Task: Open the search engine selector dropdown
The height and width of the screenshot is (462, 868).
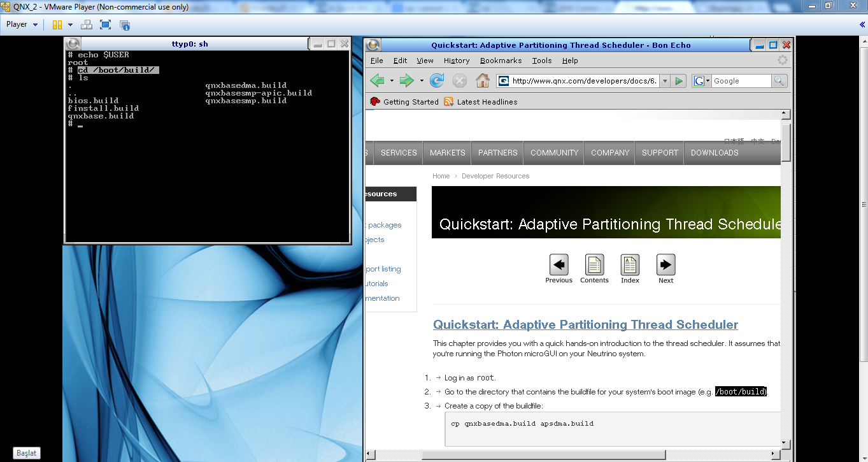Action: [708, 81]
